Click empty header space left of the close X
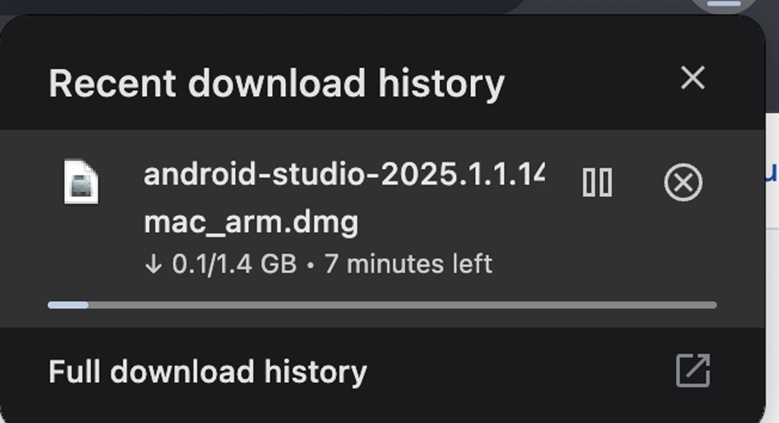 click(x=590, y=80)
